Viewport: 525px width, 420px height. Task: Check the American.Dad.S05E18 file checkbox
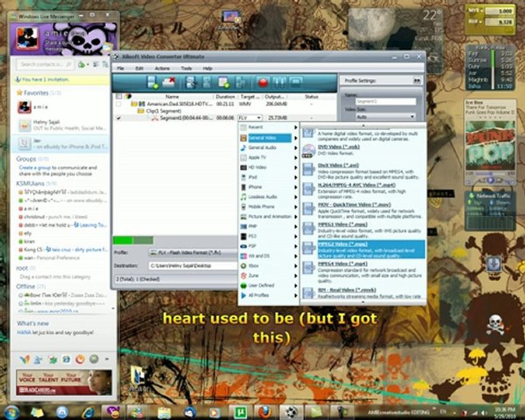(x=118, y=104)
